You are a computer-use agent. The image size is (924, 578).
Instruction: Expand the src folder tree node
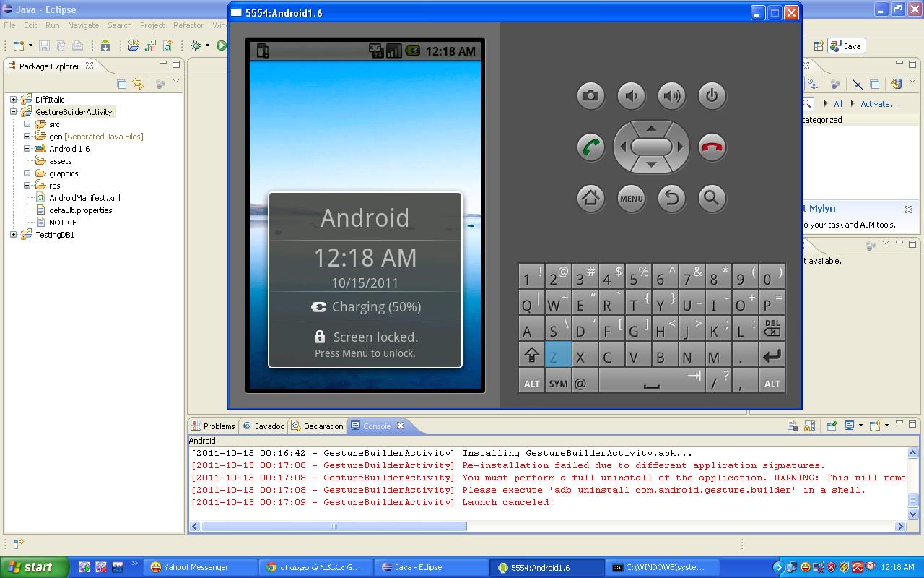tap(27, 124)
